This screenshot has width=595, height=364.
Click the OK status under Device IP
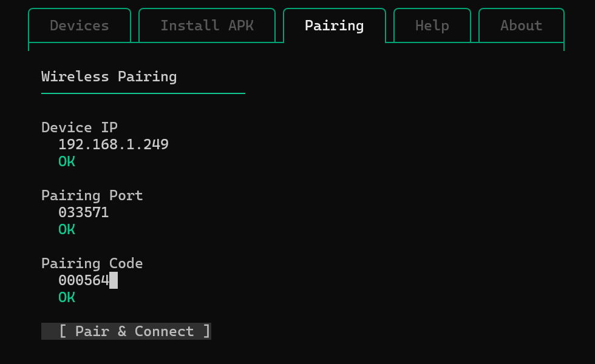click(67, 161)
